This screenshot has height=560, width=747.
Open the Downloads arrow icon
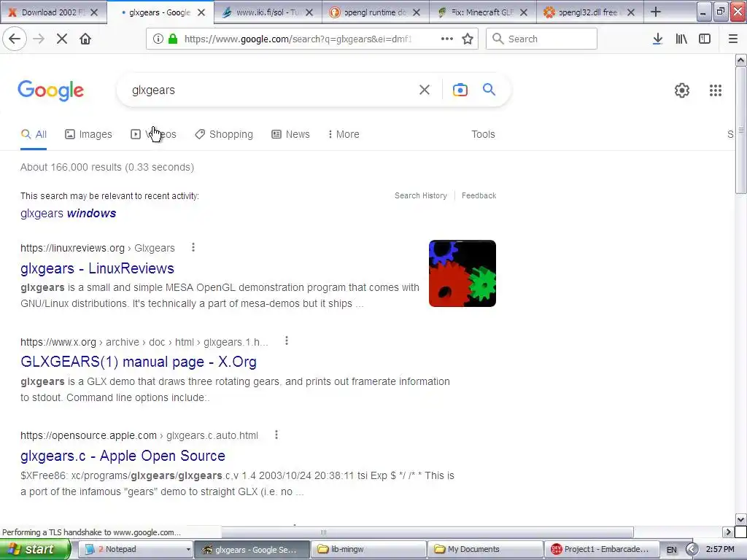[x=657, y=39]
